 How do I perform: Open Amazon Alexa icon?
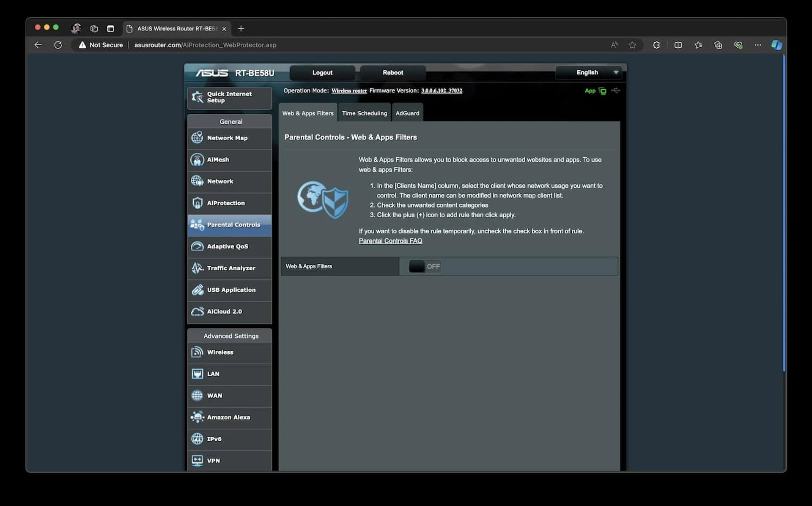coord(197,417)
